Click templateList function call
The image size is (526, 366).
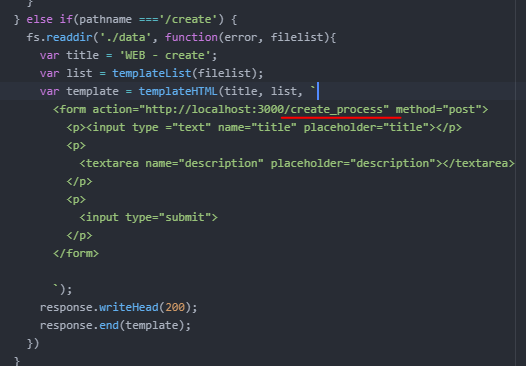tap(152, 73)
